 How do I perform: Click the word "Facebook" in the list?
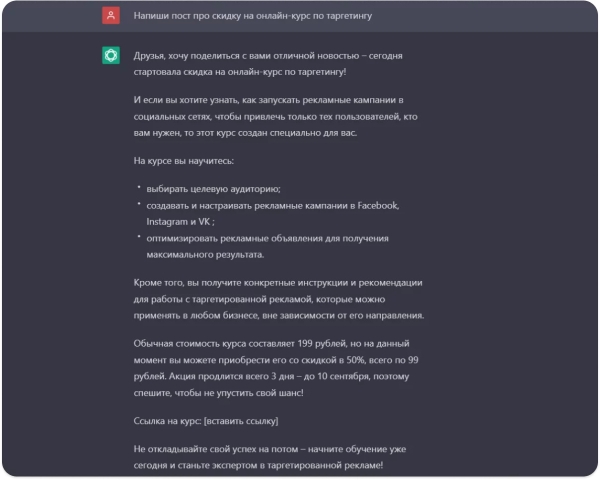(376, 205)
